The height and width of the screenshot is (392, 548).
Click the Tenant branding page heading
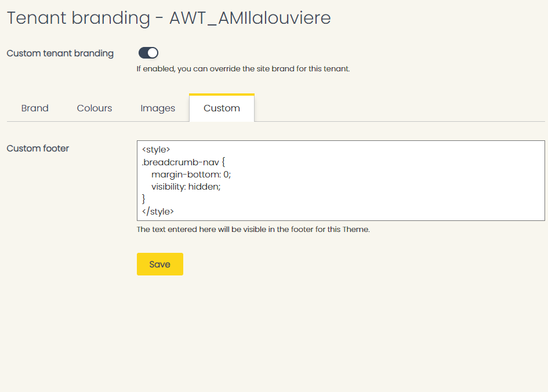click(x=169, y=18)
